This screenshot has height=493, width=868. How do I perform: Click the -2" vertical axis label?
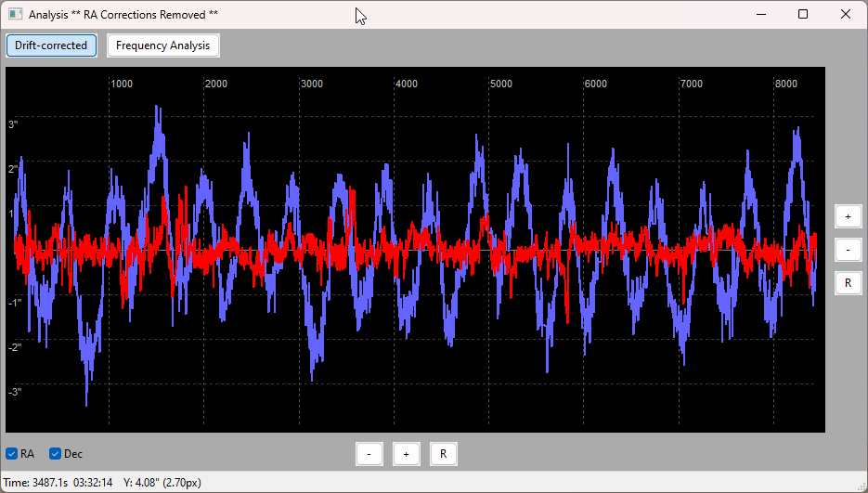[15, 347]
